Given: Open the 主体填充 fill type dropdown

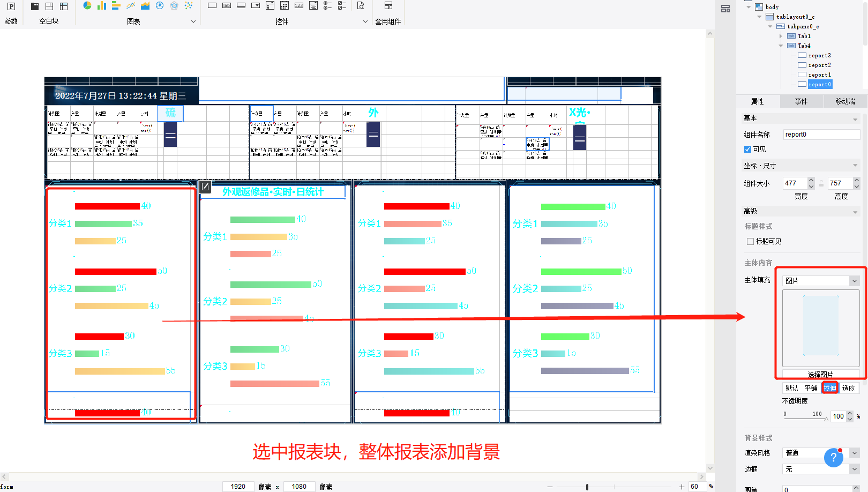Looking at the screenshot, I should (855, 281).
